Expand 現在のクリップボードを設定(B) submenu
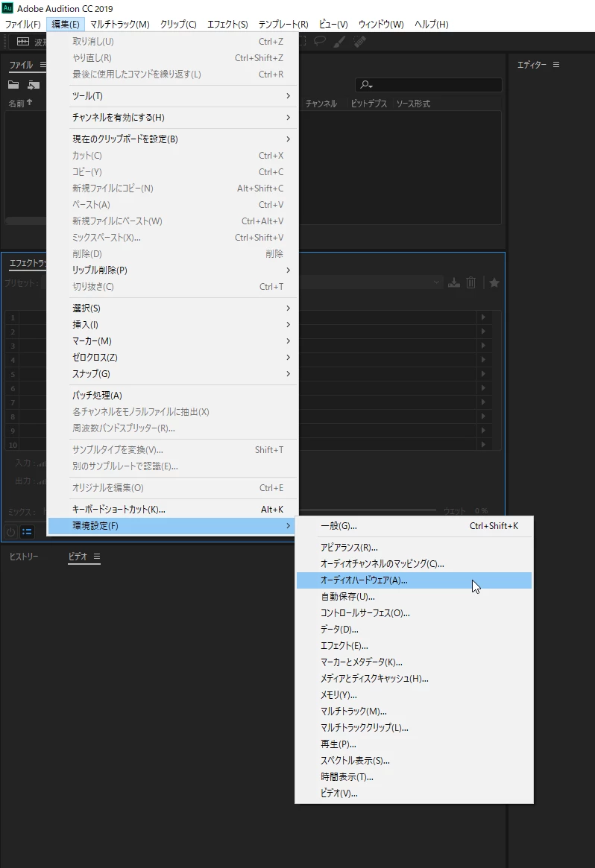 [x=172, y=139]
